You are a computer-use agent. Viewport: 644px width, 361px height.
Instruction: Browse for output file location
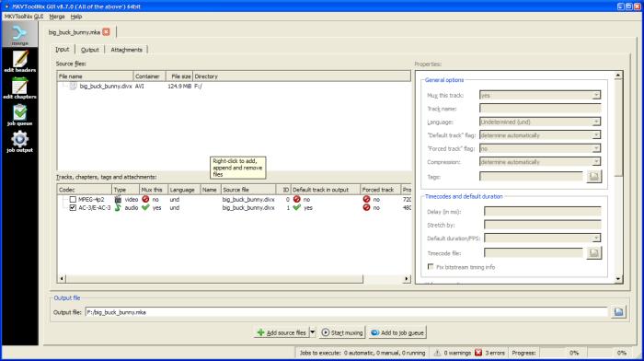(x=618, y=312)
